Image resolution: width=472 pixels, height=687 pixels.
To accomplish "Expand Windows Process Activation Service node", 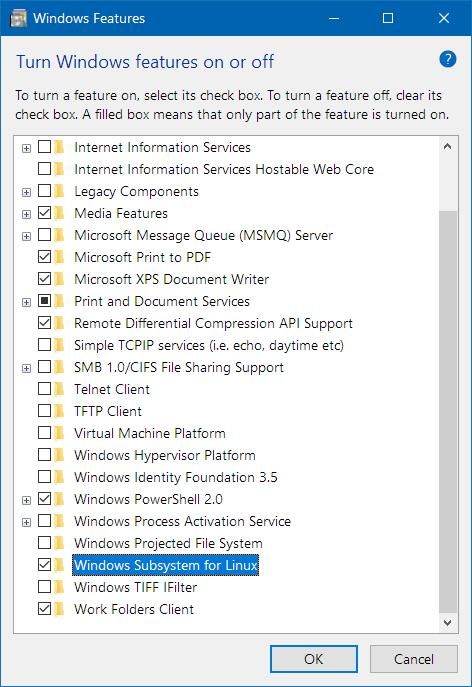I will [x=26, y=522].
